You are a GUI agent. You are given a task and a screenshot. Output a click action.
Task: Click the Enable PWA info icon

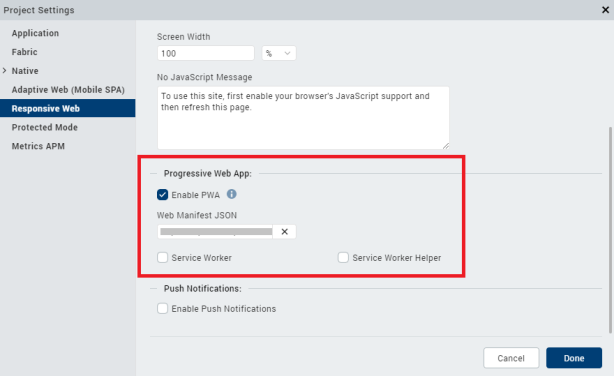231,194
